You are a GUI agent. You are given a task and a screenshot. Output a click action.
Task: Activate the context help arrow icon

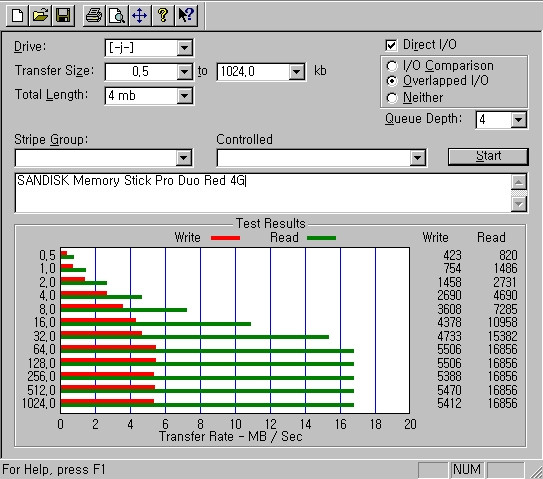[186, 16]
